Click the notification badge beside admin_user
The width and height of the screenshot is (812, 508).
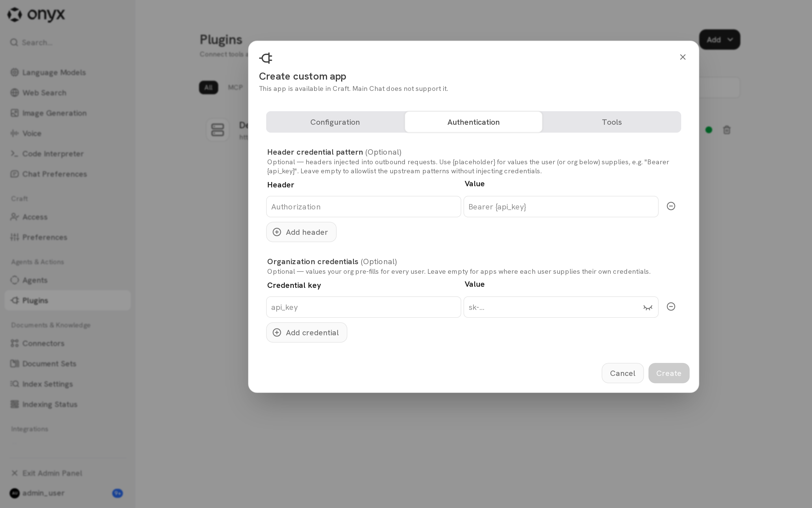118,493
